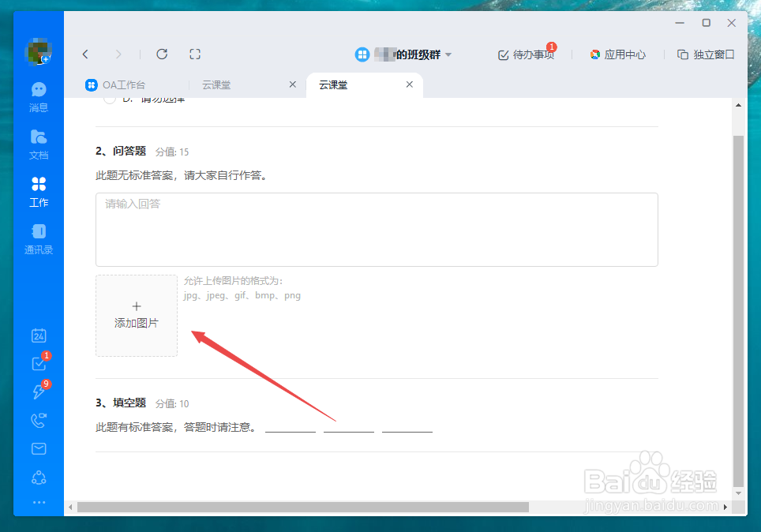Expand the sidebar more options ellipsis
Screen dimensions: 761x532
pyautogui.click(x=38, y=502)
